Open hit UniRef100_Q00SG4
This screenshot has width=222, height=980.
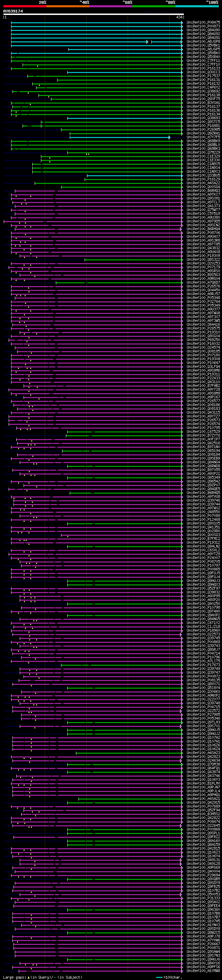pos(203,187)
